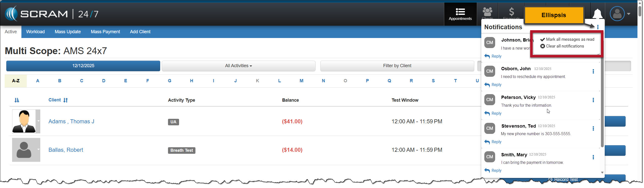The height and width of the screenshot is (188, 644).
Task: Click the Notifications panel ellipsis icon
Action: click(x=598, y=27)
